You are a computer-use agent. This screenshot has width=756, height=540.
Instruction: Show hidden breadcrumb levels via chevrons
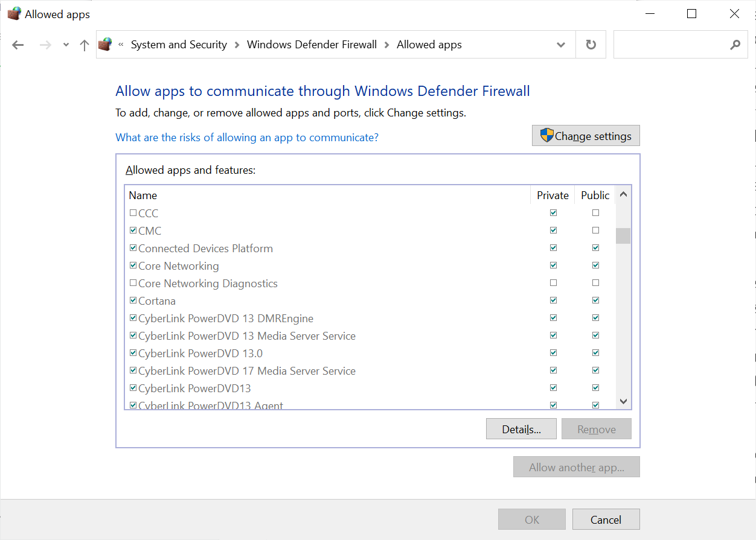[121, 45]
